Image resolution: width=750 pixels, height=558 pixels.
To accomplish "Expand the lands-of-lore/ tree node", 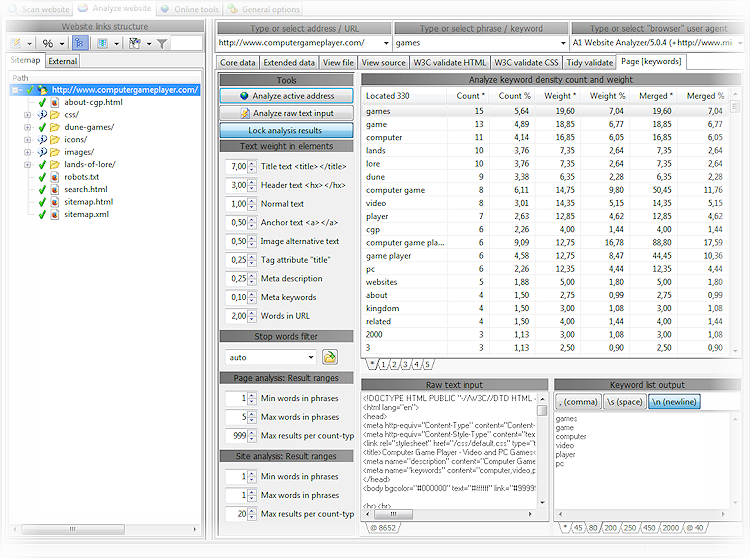I will tap(27, 164).
